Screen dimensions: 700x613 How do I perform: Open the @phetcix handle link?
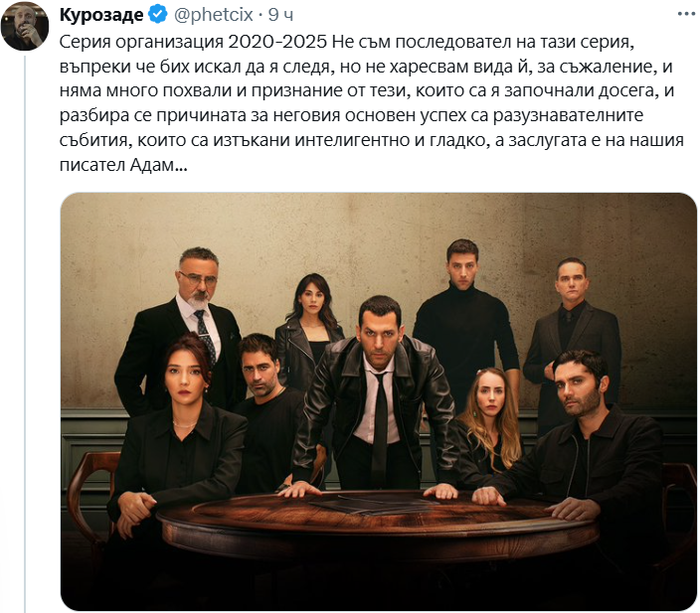tap(214, 15)
